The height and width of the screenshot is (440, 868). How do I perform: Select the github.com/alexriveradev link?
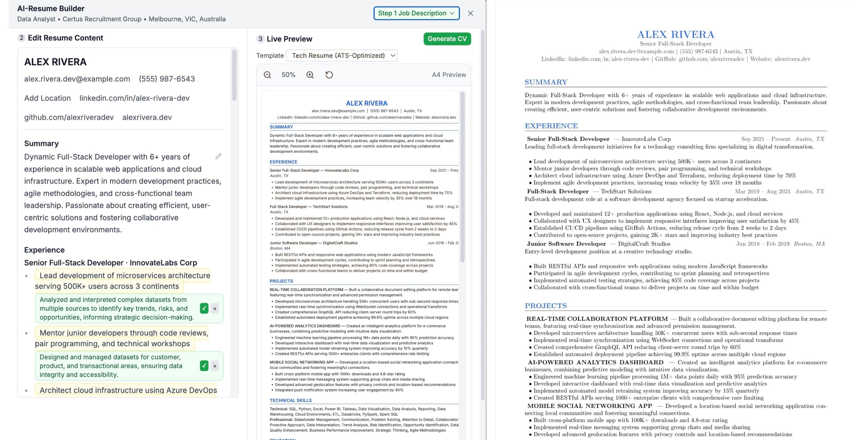coord(68,117)
